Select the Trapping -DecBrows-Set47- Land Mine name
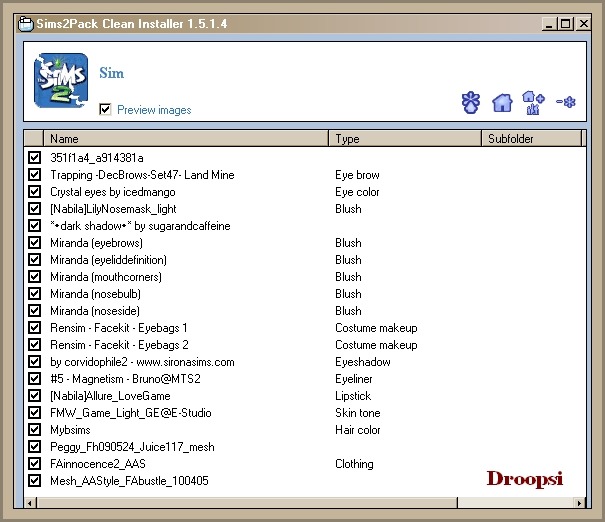 (x=142, y=175)
